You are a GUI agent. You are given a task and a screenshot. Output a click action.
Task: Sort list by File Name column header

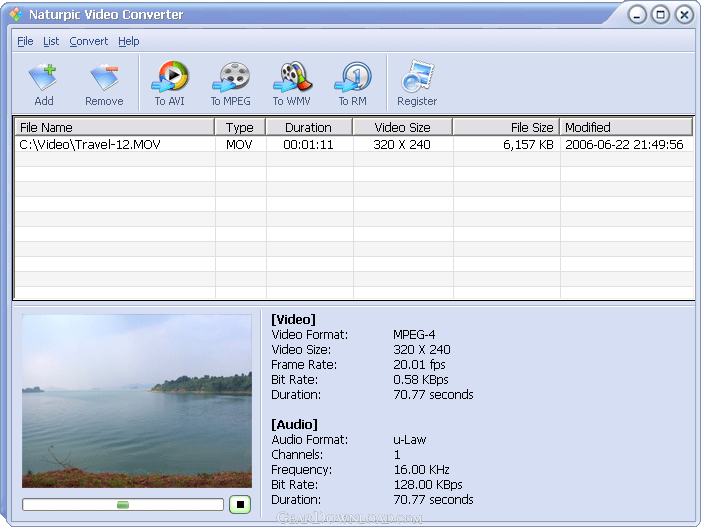pos(115,127)
